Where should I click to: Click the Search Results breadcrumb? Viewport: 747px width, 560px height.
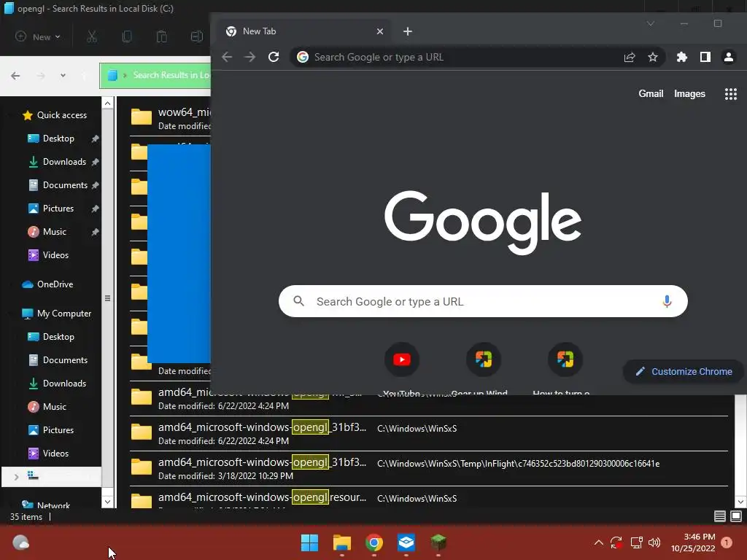tap(171, 75)
